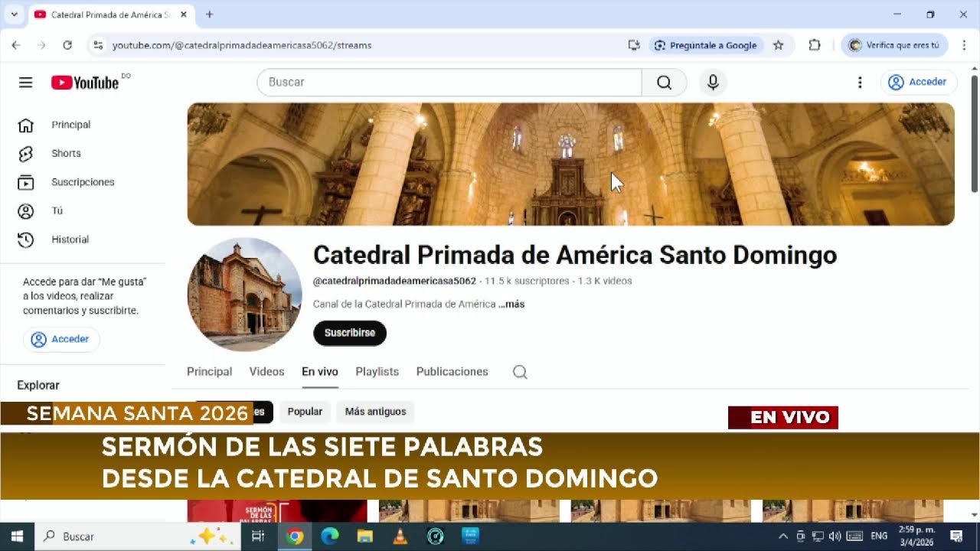Switch to the Principal channel tab
The height and width of the screenshot is (551, 980).
click(209, 371)
